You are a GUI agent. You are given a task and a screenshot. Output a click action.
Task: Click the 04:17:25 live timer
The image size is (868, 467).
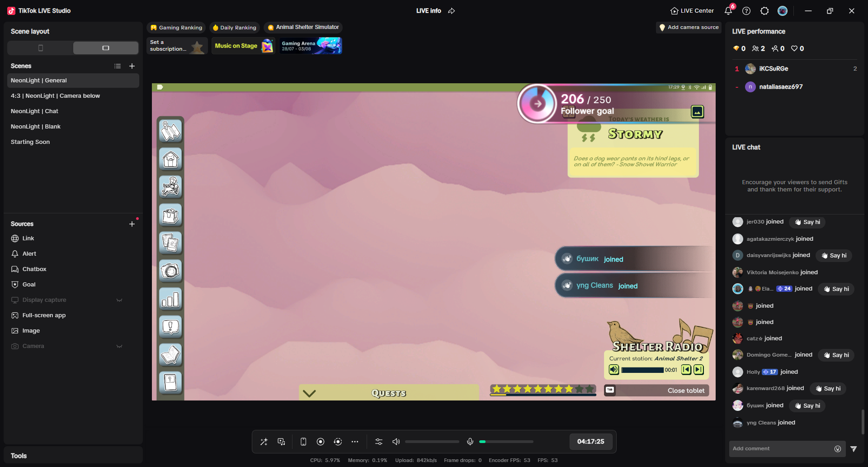click(591, 442)
